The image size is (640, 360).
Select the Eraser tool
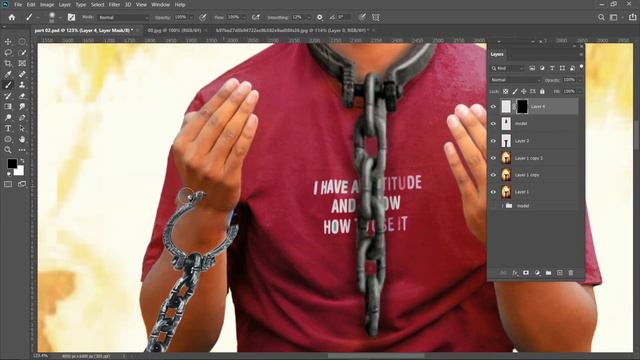coord(22,96)
